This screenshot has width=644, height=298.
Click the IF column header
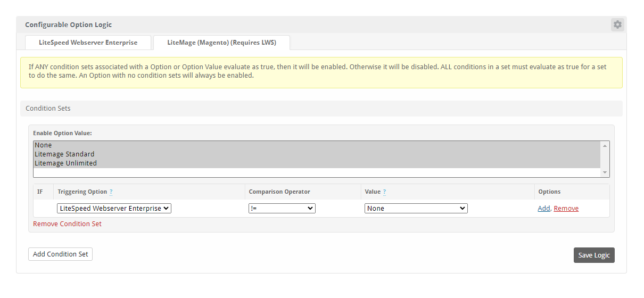[40, 192]
